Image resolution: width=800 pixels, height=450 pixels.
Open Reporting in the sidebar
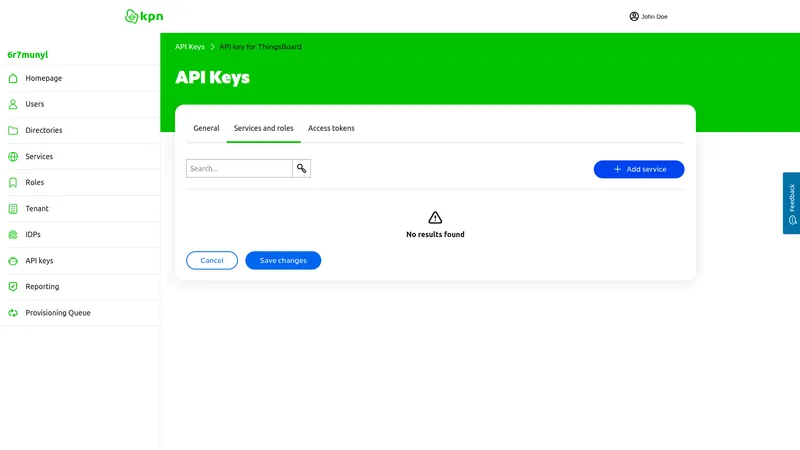[x=80, y=287]
